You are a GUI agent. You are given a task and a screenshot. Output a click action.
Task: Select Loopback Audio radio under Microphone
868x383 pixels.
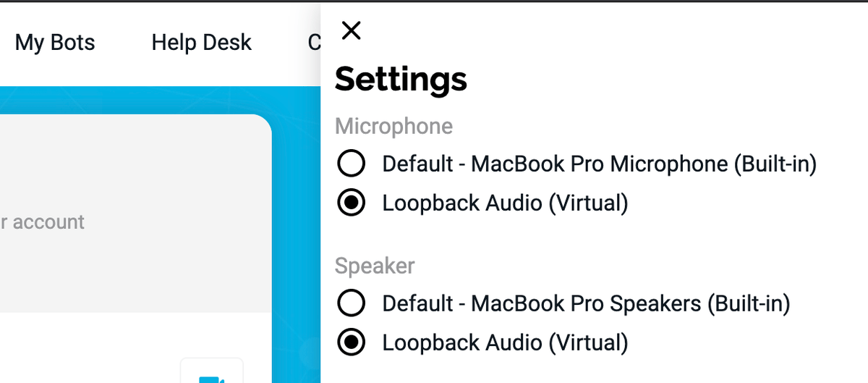click(x=352, y=203)
